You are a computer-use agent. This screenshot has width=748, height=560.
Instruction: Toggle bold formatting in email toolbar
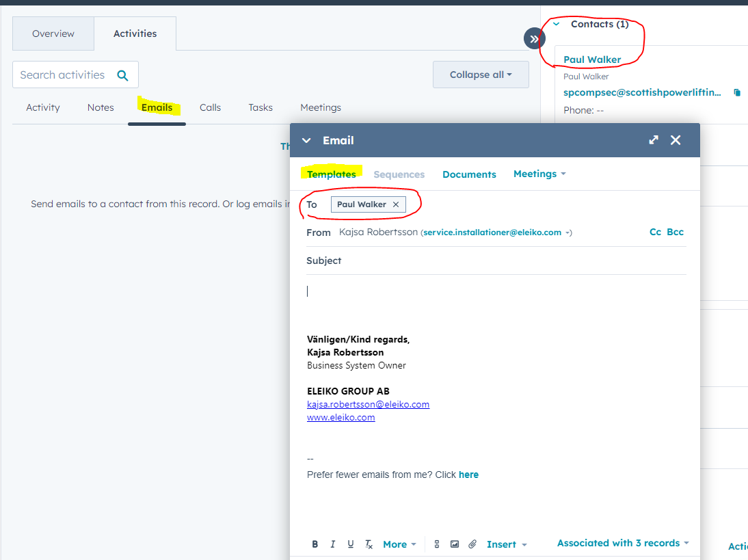[315, 544]
